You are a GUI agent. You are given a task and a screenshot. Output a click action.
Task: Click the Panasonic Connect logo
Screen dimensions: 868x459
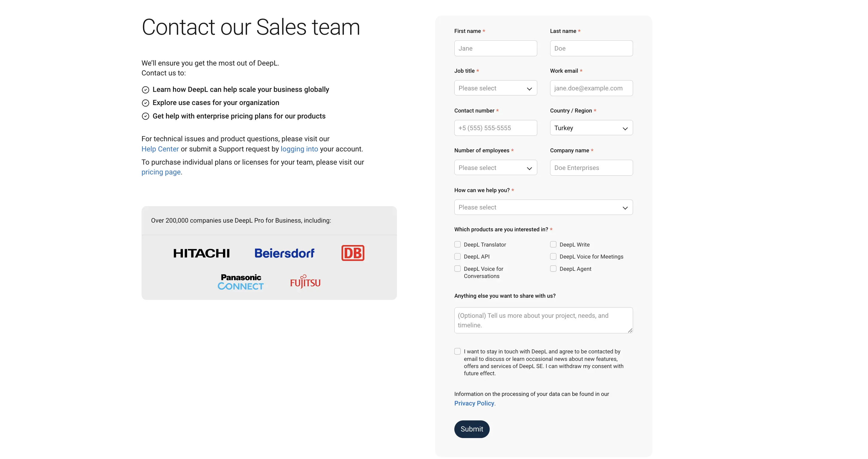click(240, 282)
